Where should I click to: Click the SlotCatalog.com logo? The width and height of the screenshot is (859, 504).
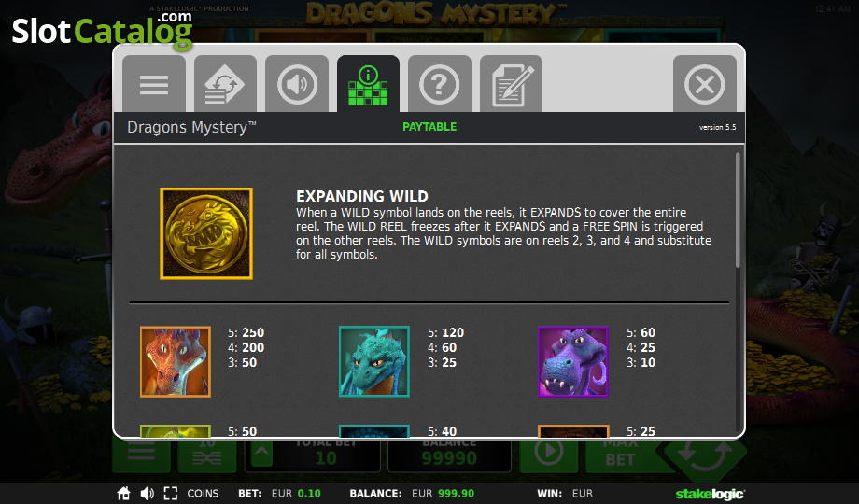[x=102, y=31]
